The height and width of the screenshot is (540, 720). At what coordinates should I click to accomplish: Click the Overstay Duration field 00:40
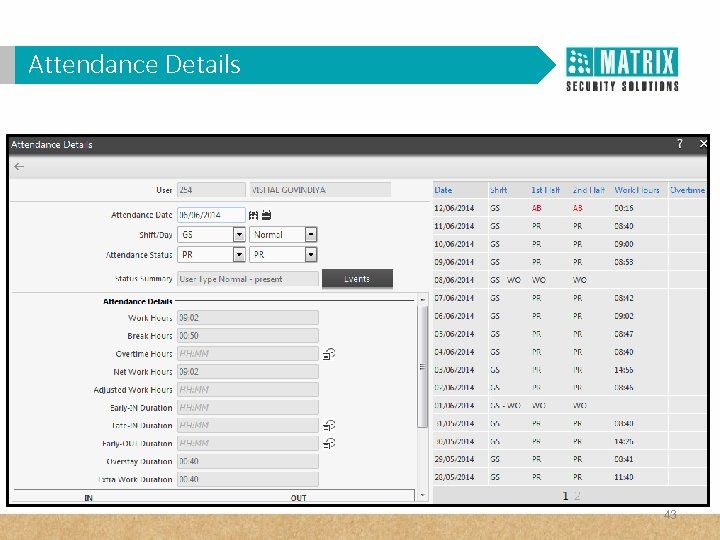(248, 461)
